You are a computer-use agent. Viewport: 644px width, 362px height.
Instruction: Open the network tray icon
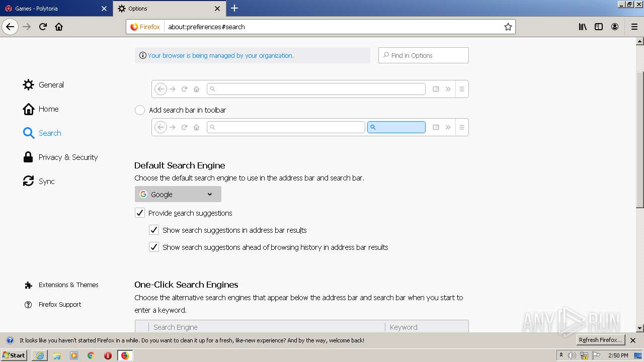point(584,355)
